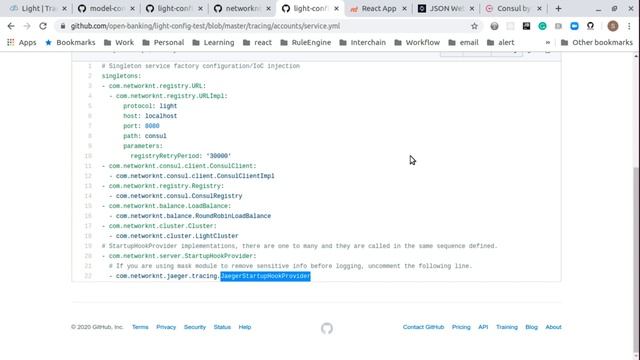Click the highlighted JaegerStartupHookProvider text
The width and height of the screenshot is (640, 360).
tap(265, 276)
